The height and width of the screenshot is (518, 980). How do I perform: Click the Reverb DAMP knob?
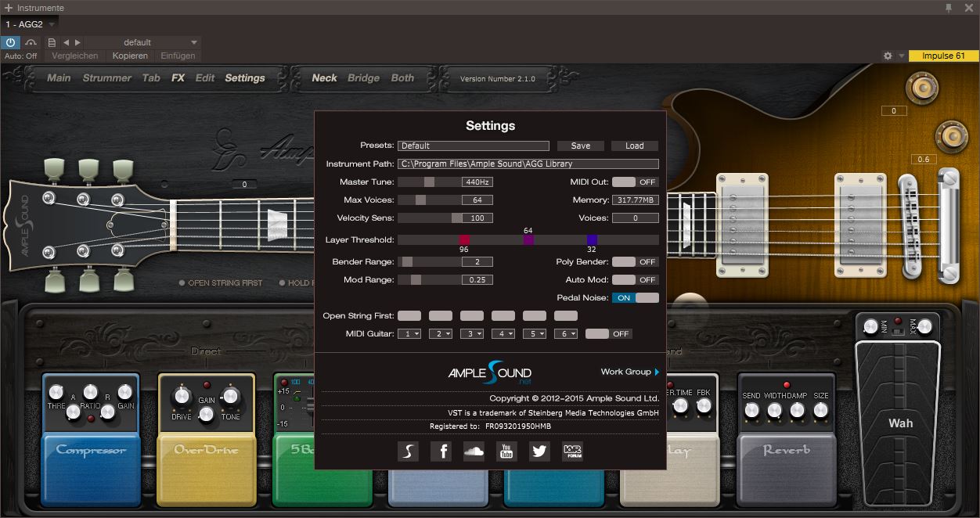point(798,411)
